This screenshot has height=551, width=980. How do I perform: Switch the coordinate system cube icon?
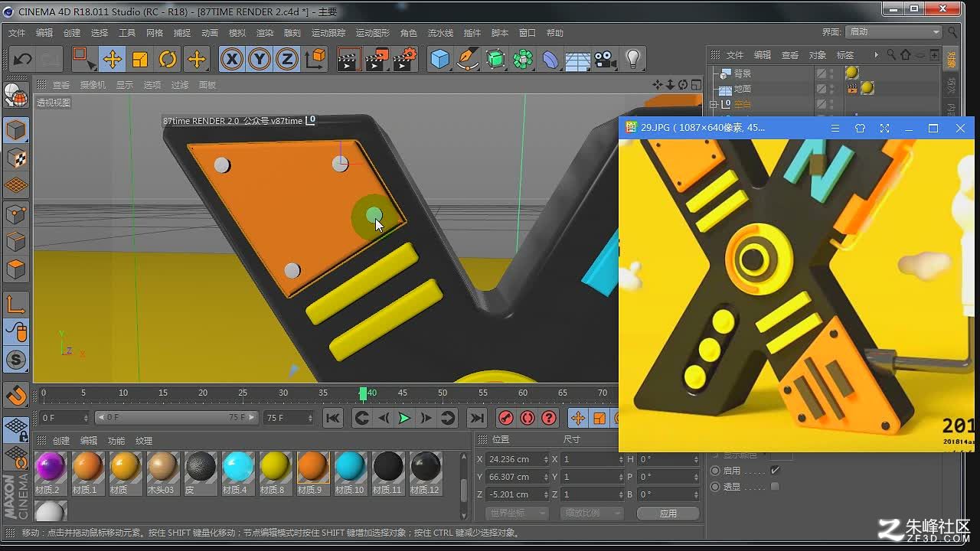(315, 59)
